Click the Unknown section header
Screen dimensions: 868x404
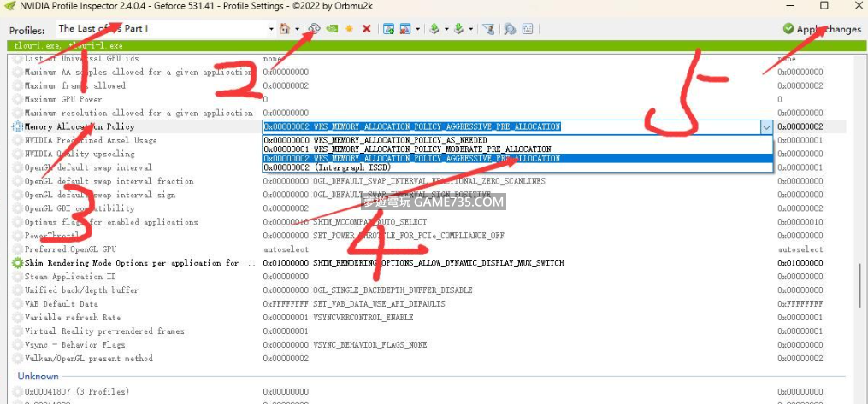38,377
